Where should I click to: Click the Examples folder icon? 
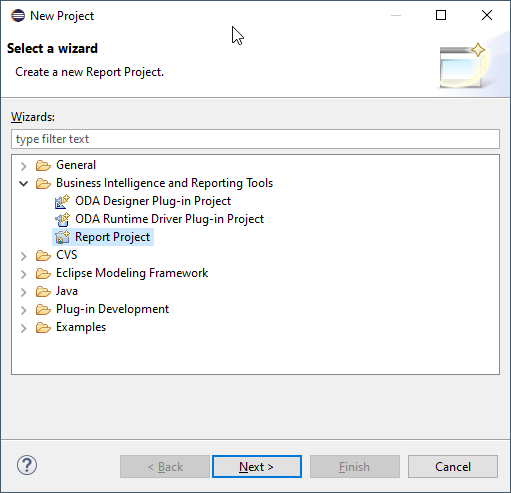[43, 327]
